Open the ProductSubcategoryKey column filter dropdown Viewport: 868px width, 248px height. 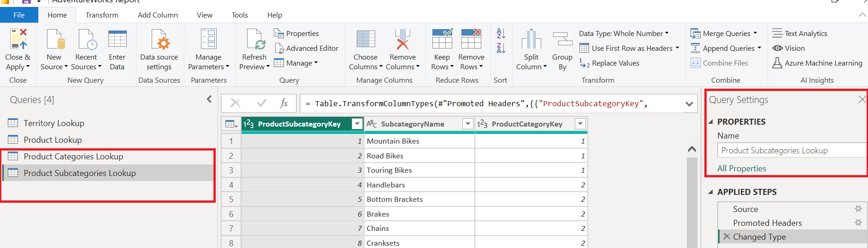(x=357, y=124)
